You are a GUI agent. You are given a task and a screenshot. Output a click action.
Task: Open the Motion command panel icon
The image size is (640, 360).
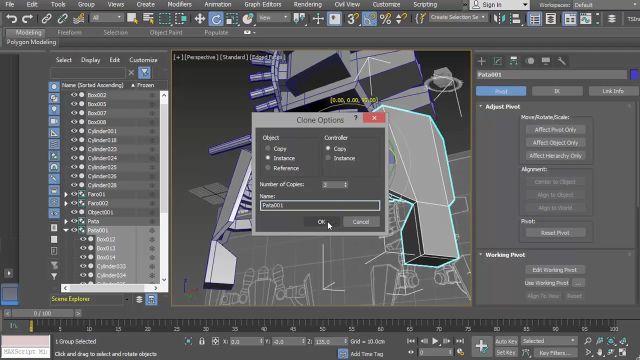tap(530, 61)
